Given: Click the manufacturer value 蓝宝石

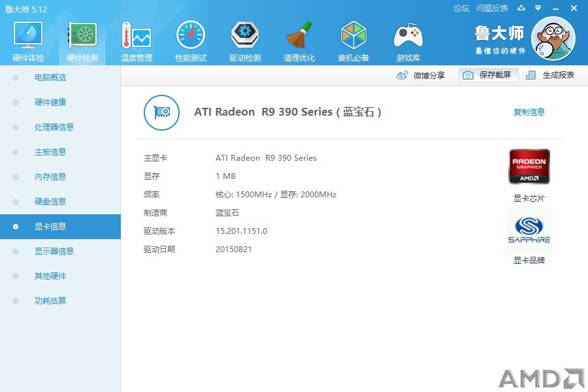Looking at the screenshot, I should (x=227, y=213).
